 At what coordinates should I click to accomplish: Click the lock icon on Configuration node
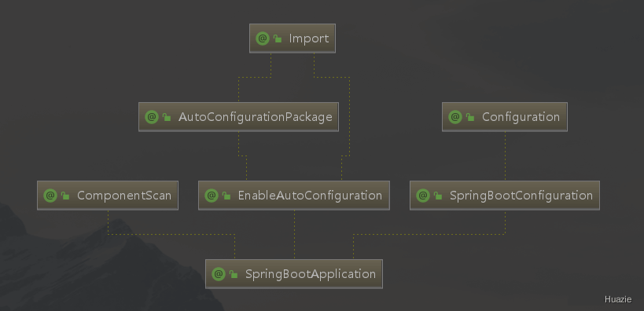470,117
